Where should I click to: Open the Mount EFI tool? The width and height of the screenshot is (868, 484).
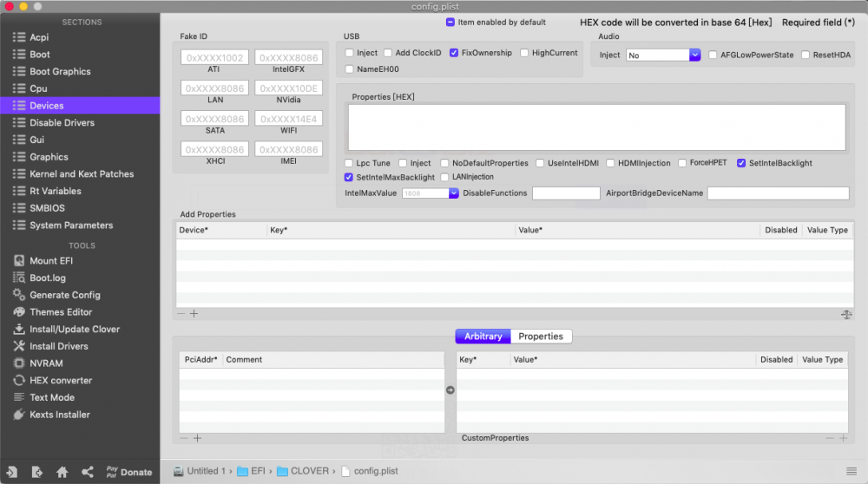pyautogui.click(x=56, y=261)
